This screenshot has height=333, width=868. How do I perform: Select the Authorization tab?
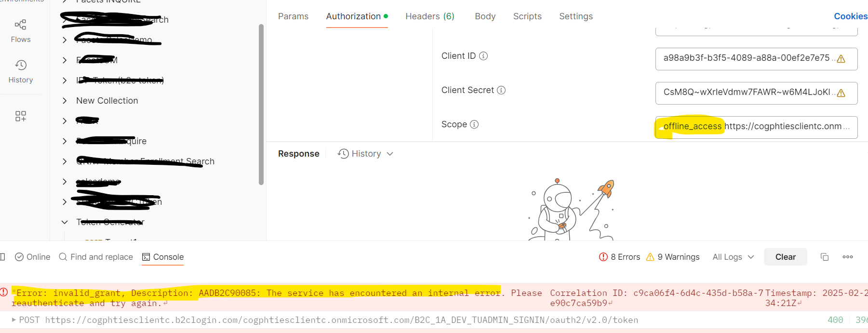357,16
